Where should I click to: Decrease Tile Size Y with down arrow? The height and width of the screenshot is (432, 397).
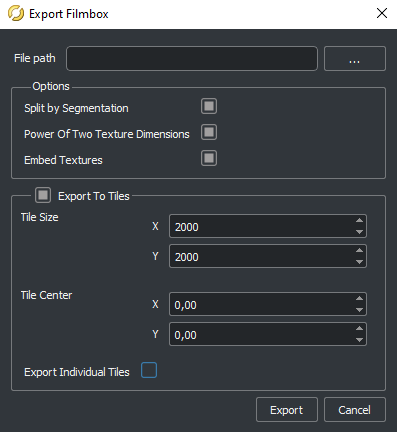click(359, 262)
